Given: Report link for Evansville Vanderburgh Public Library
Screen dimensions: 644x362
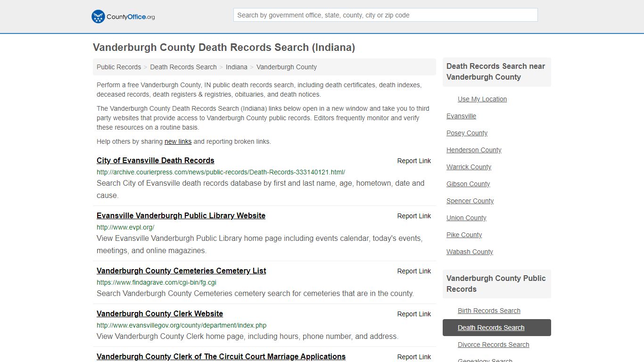Looking at the screenshot, I should pos(414,216).
